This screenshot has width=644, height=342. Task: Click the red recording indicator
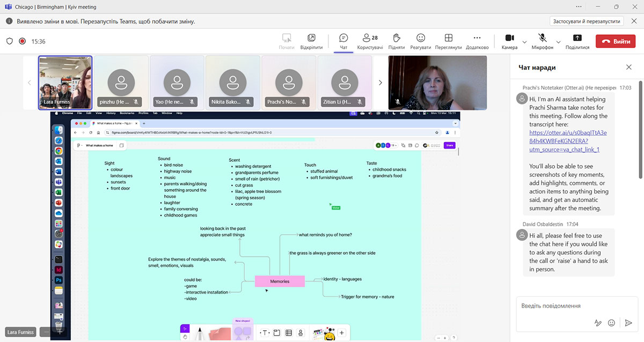23,41
